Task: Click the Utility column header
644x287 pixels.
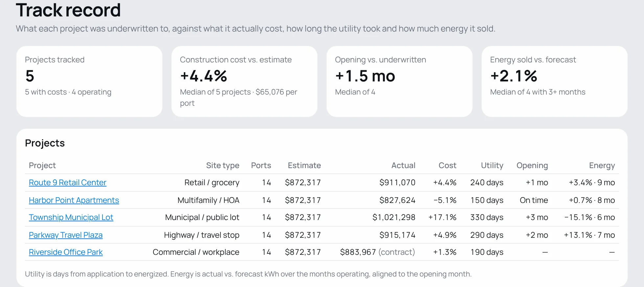Action: tap(492, 166)
